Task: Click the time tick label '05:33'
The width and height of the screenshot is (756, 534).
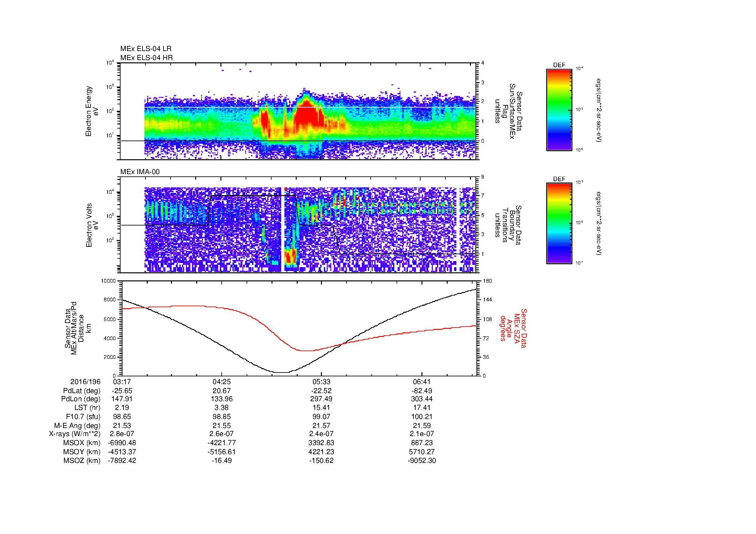Action: [x=321, y=382]
